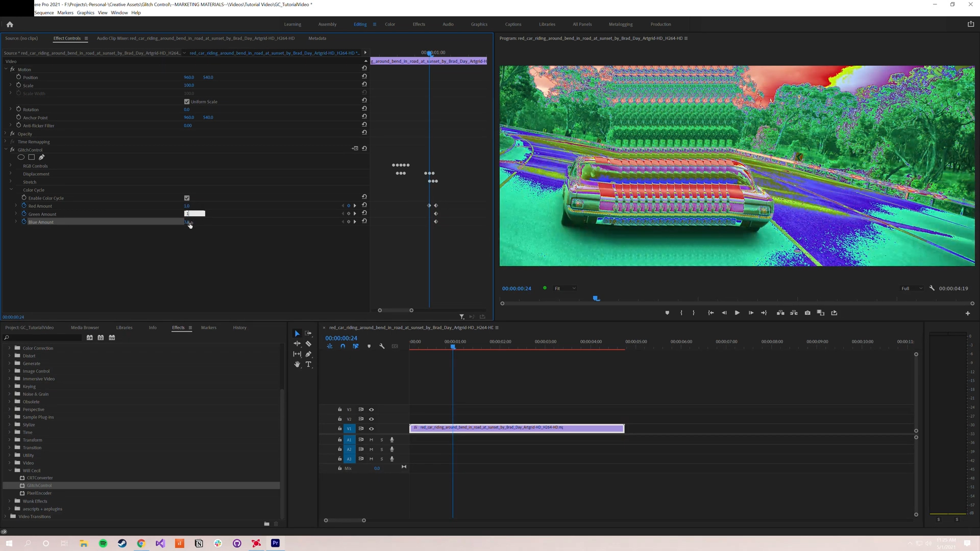Hide track V3 with eye icon
The image size is (980, 551).
tap(372, 410)
